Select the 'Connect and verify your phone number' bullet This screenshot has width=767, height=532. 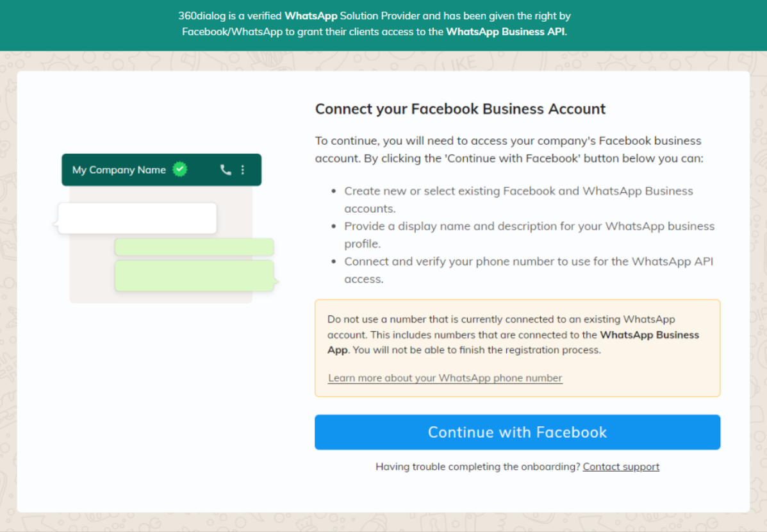(528, 262)
